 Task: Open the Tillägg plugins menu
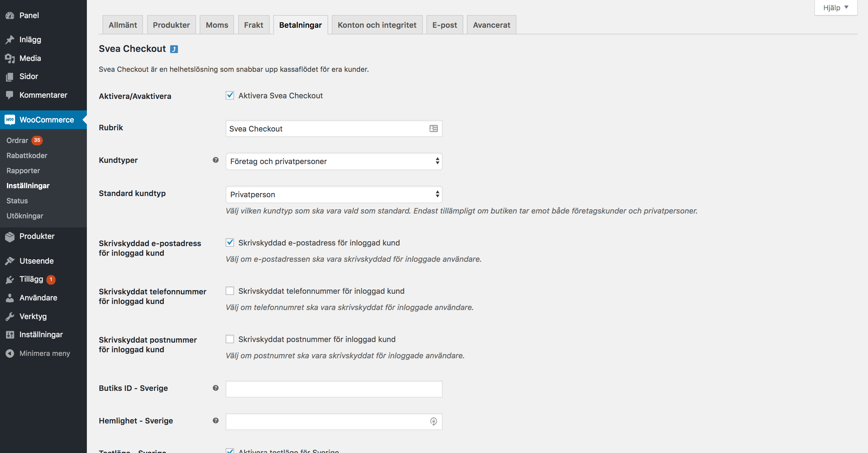click(31, 279)
